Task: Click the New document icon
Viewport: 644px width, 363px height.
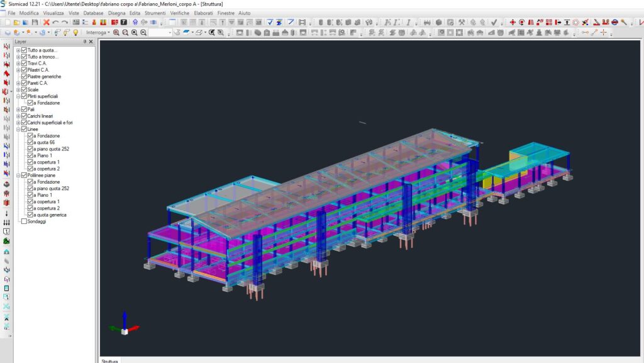Action: pos(8,23)
